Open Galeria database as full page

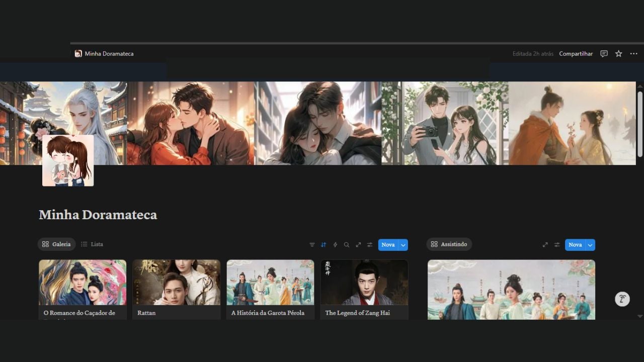358,245
